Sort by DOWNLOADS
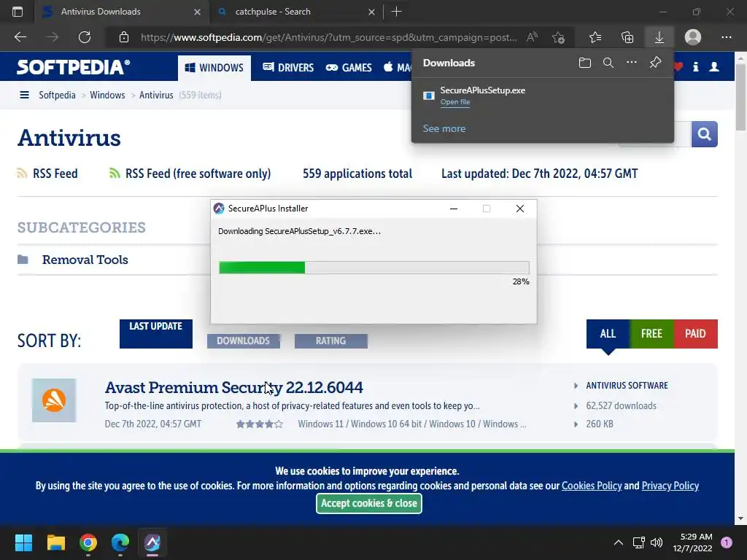This screenshot has width=747, height=560. tap(244, 341)
